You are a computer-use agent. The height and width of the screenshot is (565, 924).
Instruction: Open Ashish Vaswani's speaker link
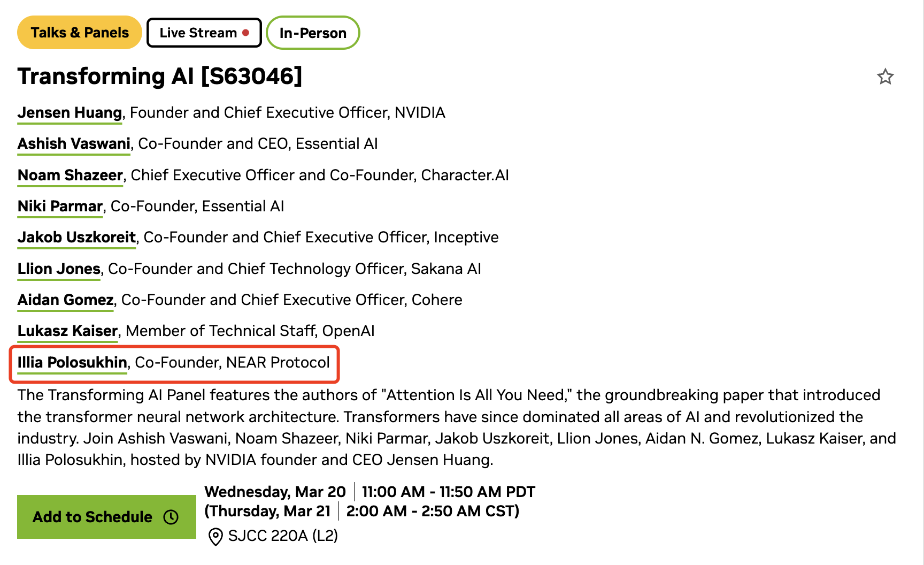(x=74, y=144)
